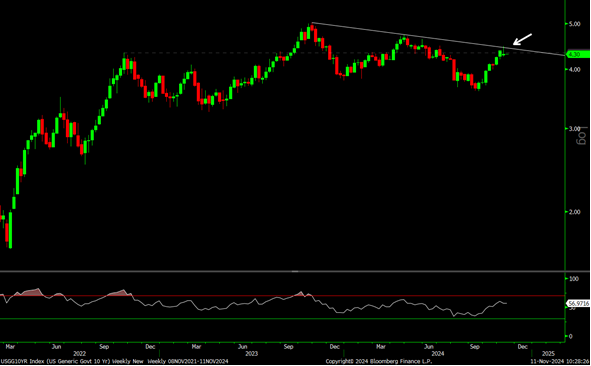Click the 2024 year label
591x366 pixels.
click(x=438, y=354)
